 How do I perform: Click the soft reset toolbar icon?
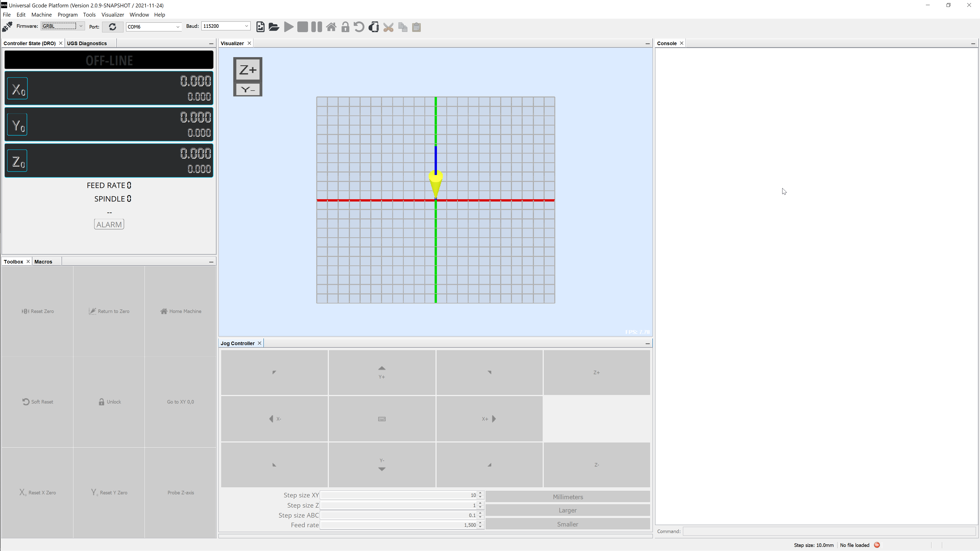pos(359,27)
